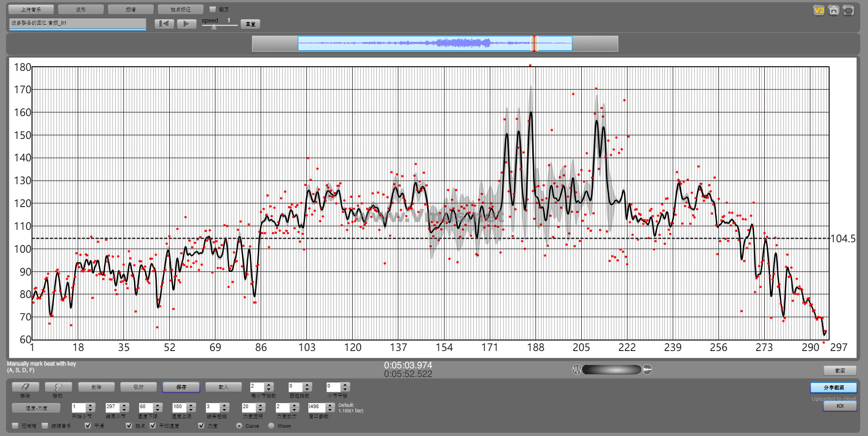Screen dimensions: 868x436
Task: Uncheck the 平均速度 average tempo checkbox
Action: coord(153,425)
